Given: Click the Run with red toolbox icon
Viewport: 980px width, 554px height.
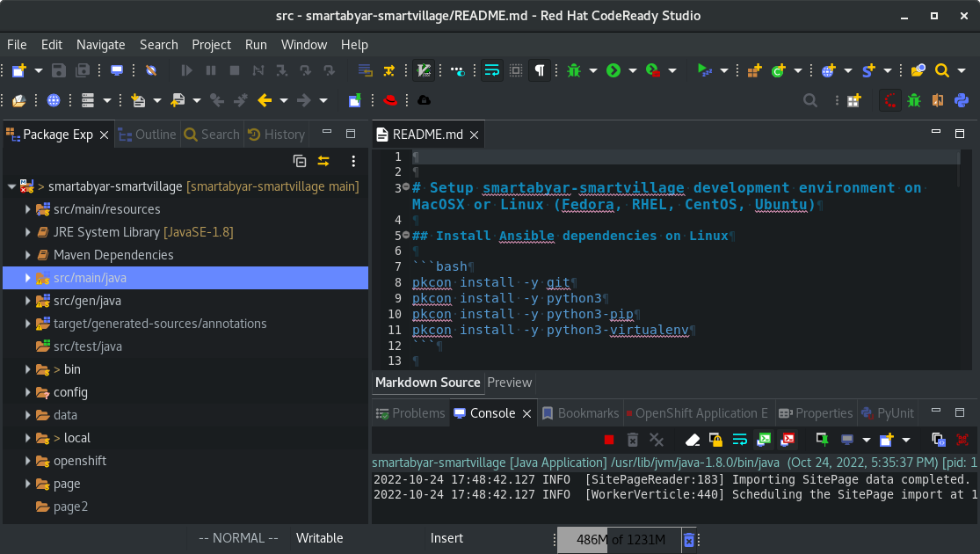Looking at the screenshot, I should [x=653, y=70].
